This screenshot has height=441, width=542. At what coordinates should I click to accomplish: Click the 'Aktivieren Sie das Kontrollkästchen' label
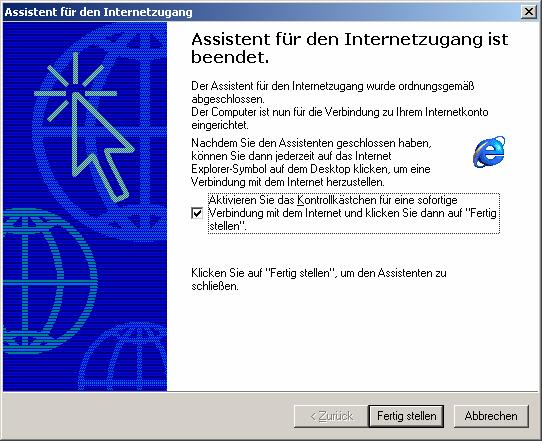(x=353, y=213)
